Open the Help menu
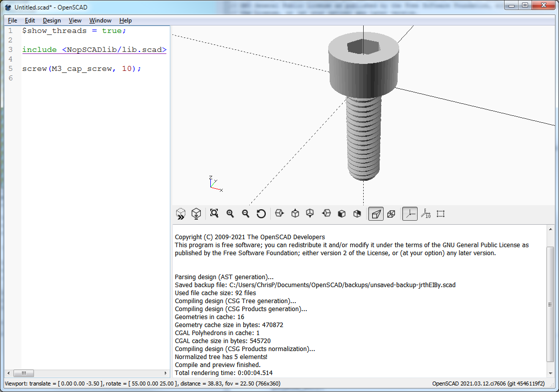Viewport: 559px width, 392px height. pos(125,20)
